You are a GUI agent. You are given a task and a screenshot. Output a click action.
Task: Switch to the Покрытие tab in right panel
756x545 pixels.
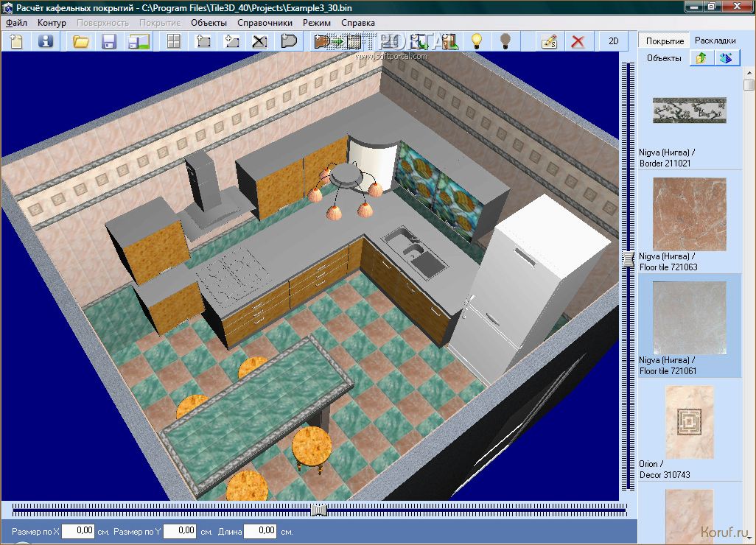coord(665,41)
